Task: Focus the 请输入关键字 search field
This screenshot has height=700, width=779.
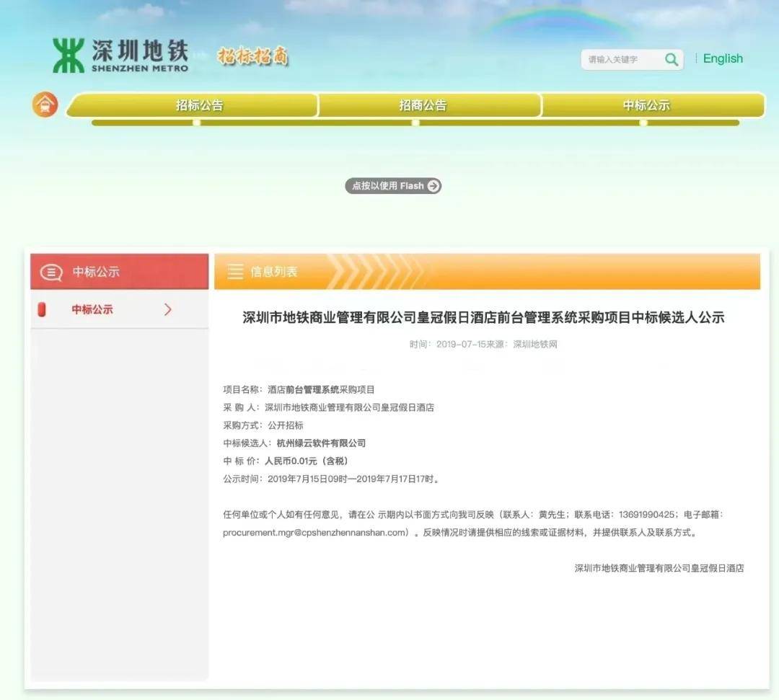Action: pos(620,60)
